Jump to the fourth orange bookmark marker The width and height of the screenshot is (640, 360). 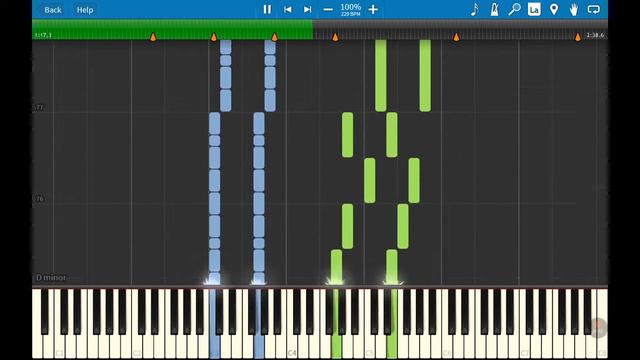[x=335, y=37]
